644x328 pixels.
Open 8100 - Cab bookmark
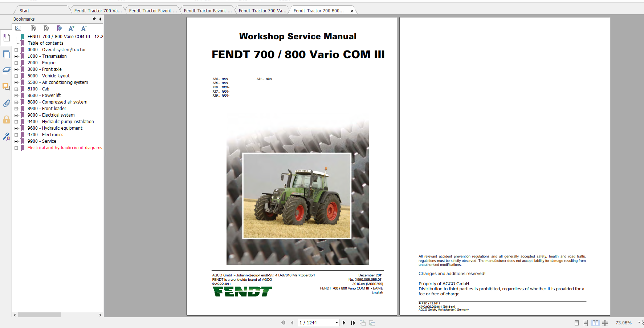[38, 89]
